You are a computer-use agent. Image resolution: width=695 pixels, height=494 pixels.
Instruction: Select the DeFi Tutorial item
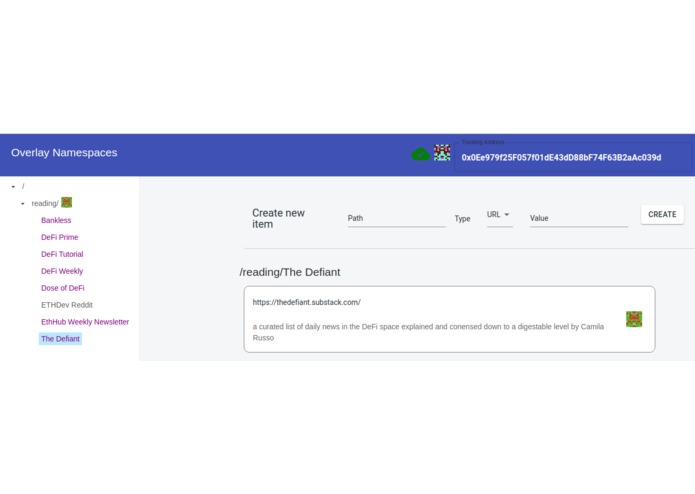click(x=62, y=254)
